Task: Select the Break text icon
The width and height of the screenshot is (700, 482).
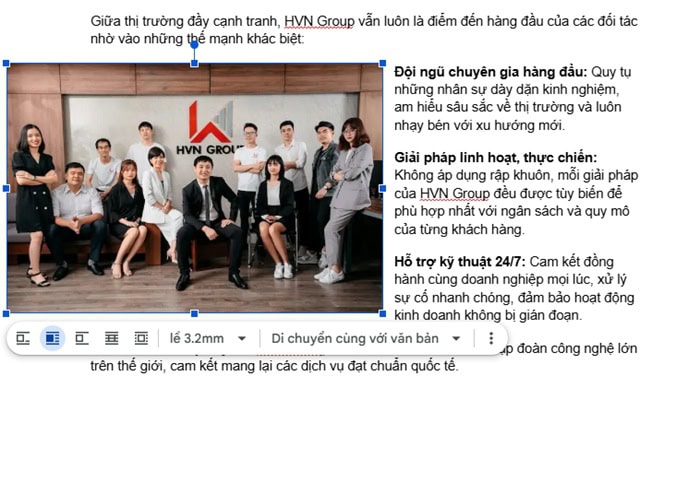Action: click(x=82, y=339)
